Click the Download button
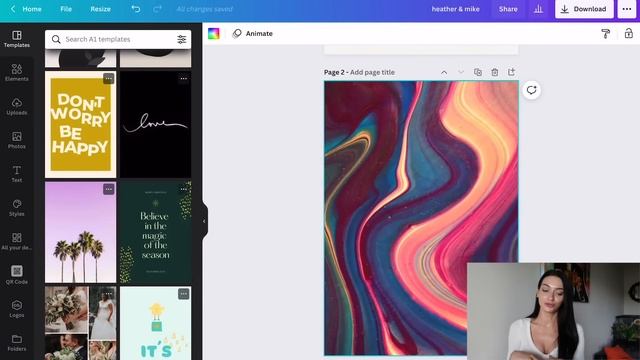640x360 pixels. (x=584, y=9)
